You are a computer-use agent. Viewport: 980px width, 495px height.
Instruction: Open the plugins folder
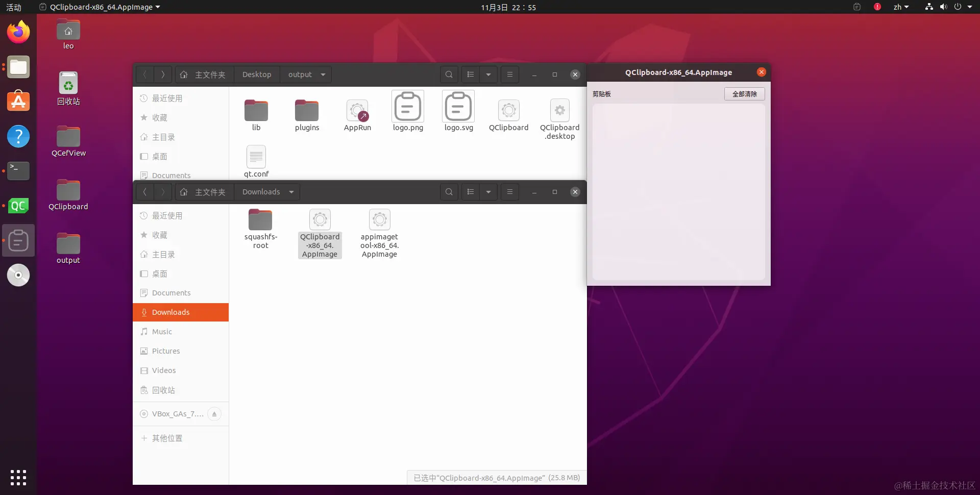[x=306, y=110]
